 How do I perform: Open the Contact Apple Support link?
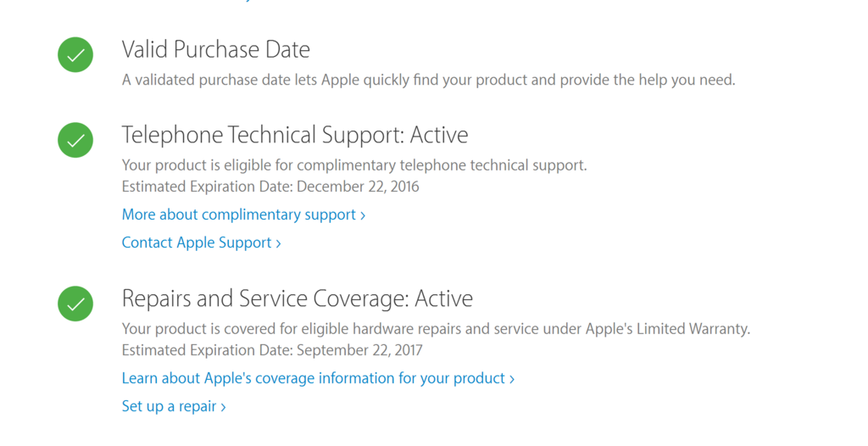click(202, 243)
